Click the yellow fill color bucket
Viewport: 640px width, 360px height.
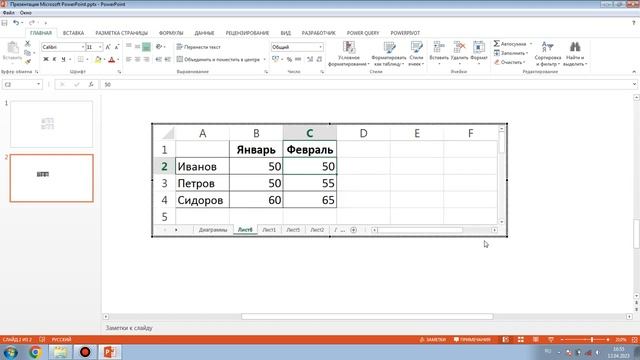click(x=98, y=60)
